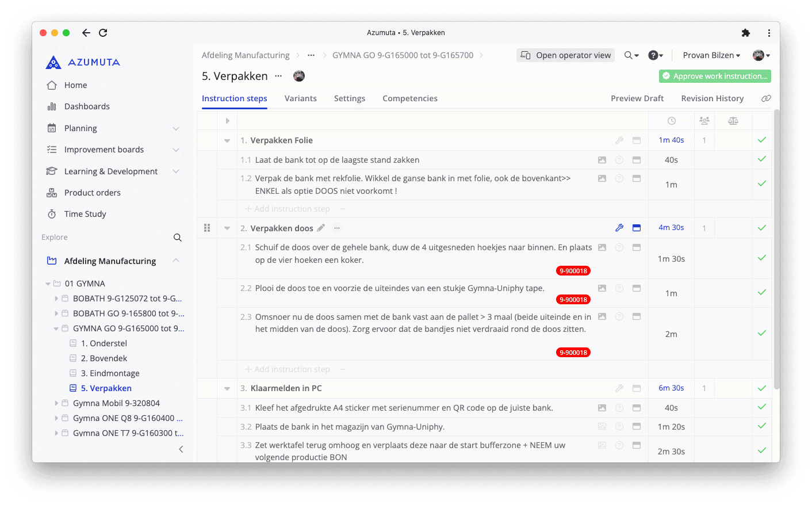The width and height of the screenshot is (812, 505).
Task: Click the operators column header icon
Action: pos(704,120)
